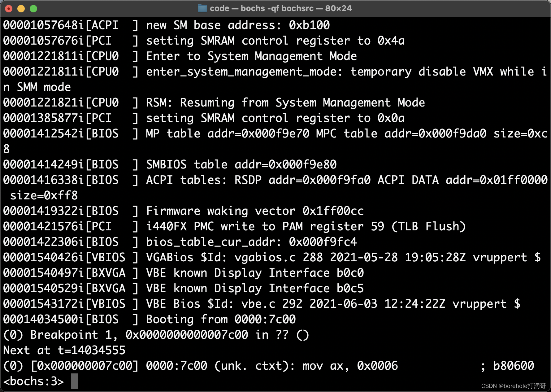Click the "mov ax, 0x0006" instruction

point(350,366)
